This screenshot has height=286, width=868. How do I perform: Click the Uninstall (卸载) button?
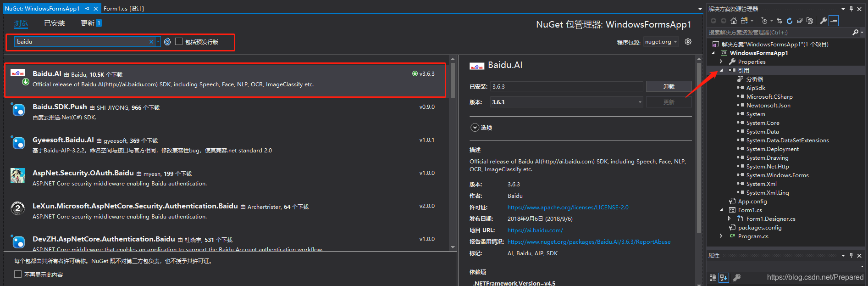pyautogui.click(x=669, y=87)
